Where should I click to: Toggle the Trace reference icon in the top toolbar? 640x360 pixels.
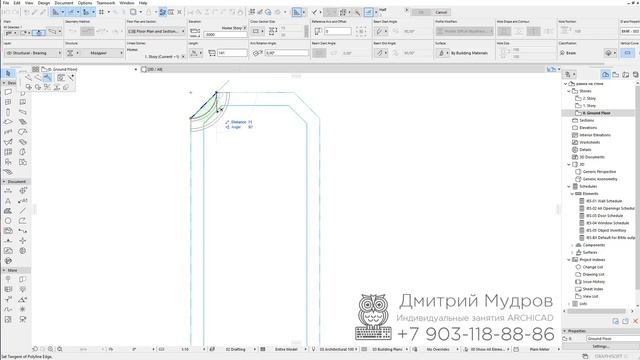[x=133, y=12]
